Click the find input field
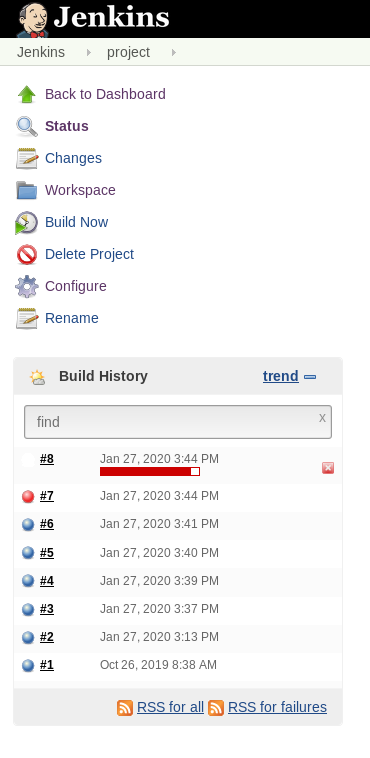This screenshot has height=758, width=370. (x=178, y=422)
